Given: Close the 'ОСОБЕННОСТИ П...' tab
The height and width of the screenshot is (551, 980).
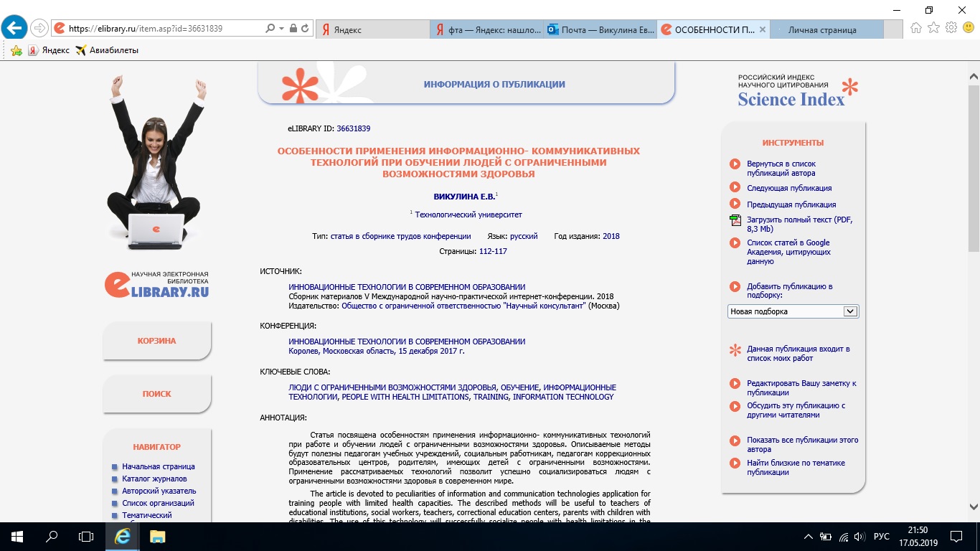Looking at the screenshot, I should coord(762,30).
